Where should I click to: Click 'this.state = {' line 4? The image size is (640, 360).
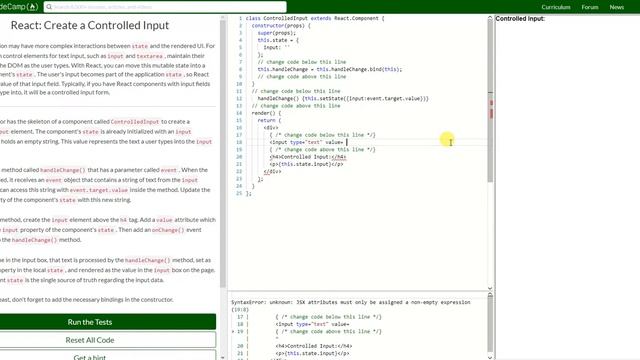(x=278, y=40)
